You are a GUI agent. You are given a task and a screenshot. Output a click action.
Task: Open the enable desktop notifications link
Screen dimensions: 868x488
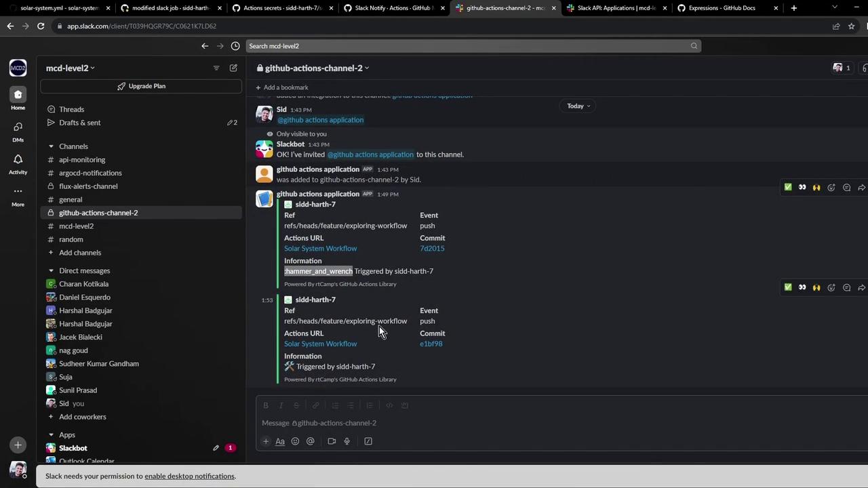click(x=189, y=476)
